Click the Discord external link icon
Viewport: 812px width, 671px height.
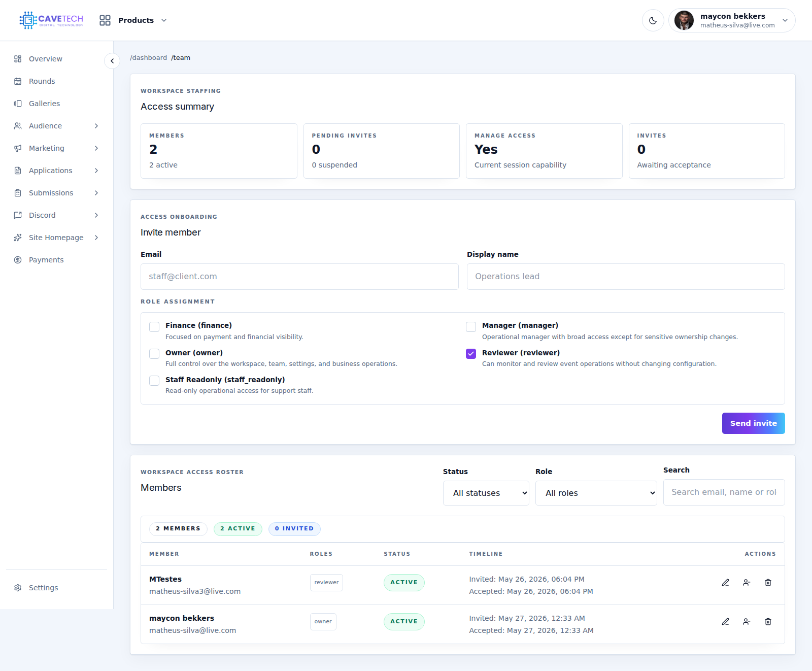[x=18, y=215]
